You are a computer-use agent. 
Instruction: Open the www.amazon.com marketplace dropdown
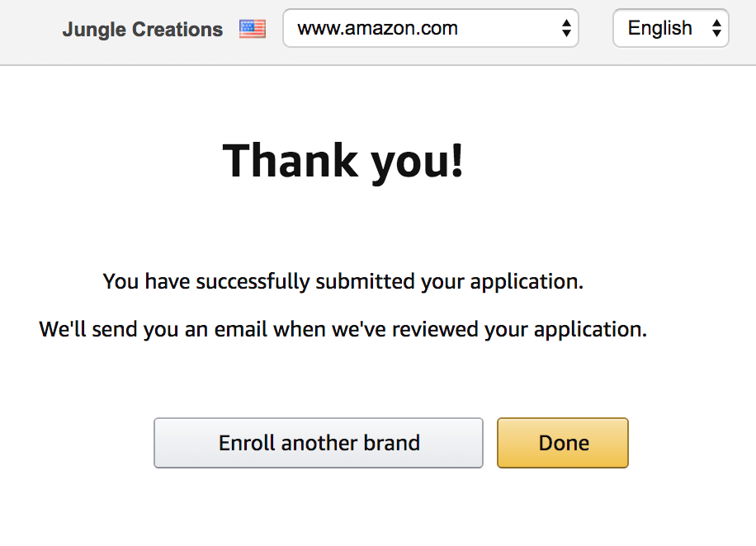coord(430,29)
